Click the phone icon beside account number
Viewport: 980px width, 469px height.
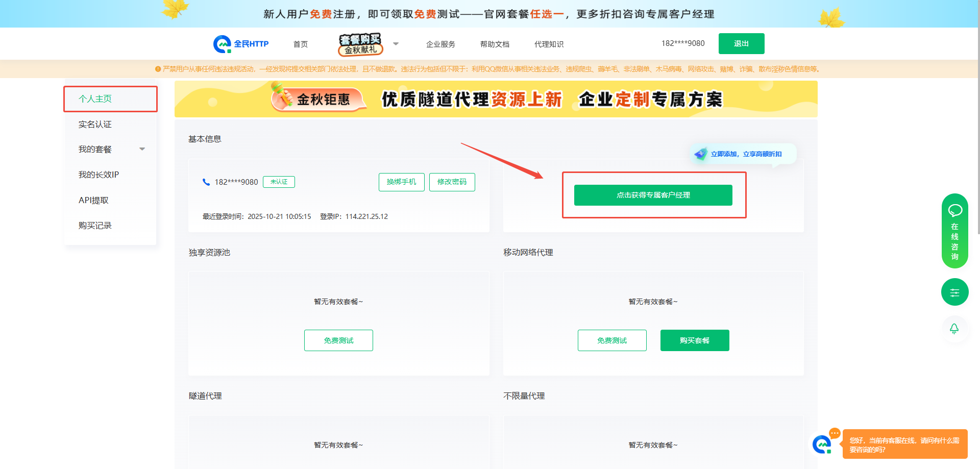206,182
